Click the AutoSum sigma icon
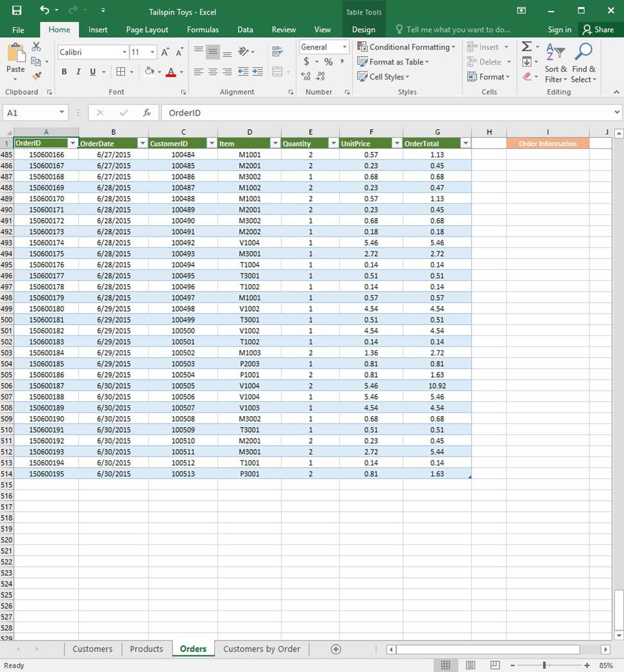The image size is (624, 672). click(527, 47)
